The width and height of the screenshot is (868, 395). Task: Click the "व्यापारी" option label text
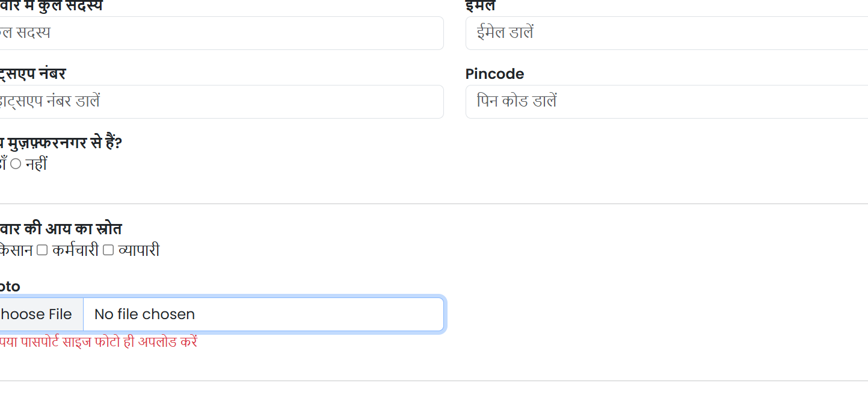click(x=139, y=250)
